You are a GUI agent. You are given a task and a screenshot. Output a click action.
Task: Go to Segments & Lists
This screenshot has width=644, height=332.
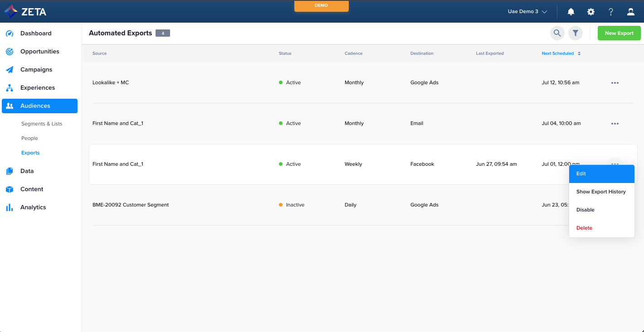[42, 124]
